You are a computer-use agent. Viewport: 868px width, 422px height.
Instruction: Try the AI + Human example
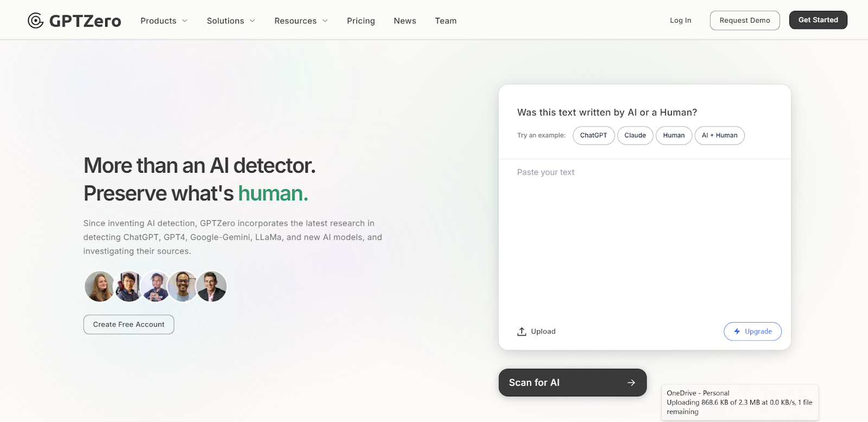click(719, 135)
